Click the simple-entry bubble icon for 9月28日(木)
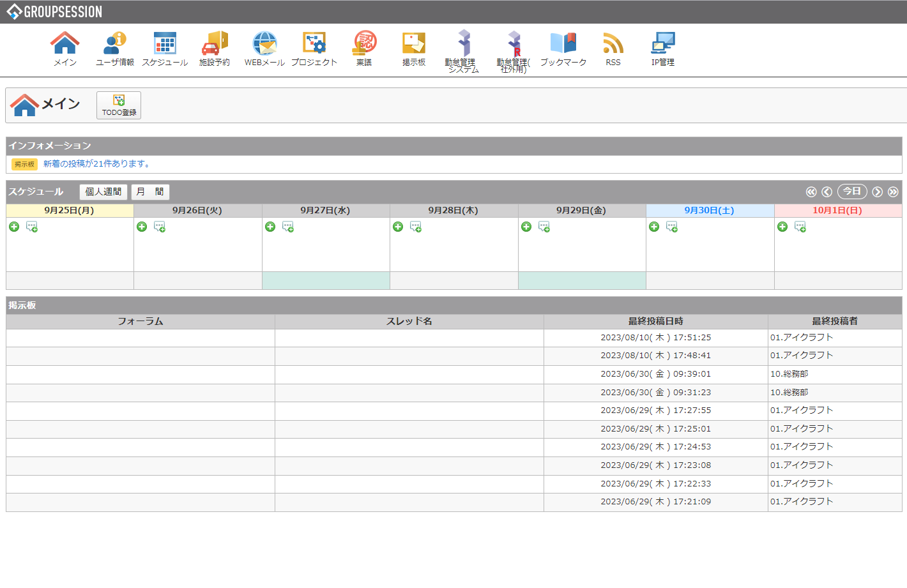Screen dimensions: 907x588 [416, 227]
